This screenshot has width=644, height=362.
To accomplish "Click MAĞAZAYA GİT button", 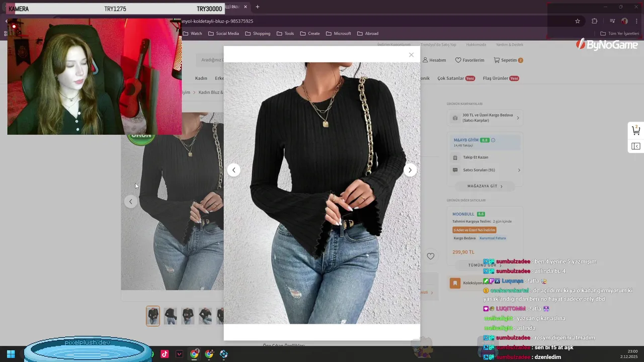I will 485,186.
